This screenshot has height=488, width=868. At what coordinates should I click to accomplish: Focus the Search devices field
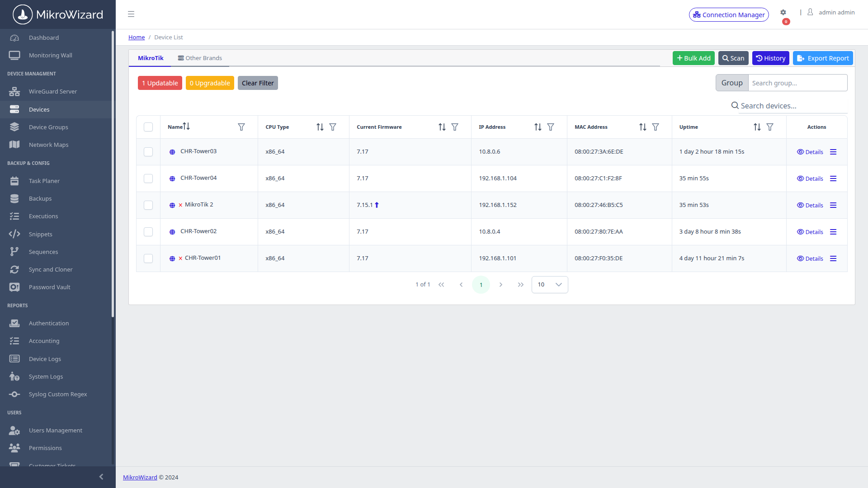(x=793, y=106)
